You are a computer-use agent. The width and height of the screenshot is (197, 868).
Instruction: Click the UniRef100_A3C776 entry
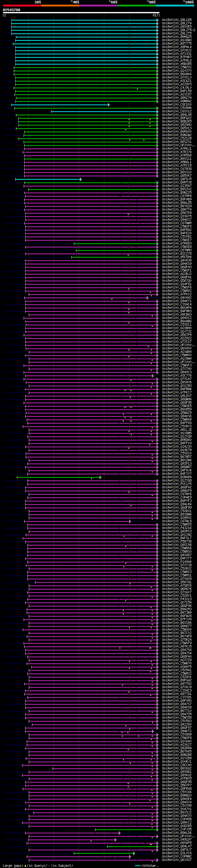pyautogui.click(x=176, y=375)
